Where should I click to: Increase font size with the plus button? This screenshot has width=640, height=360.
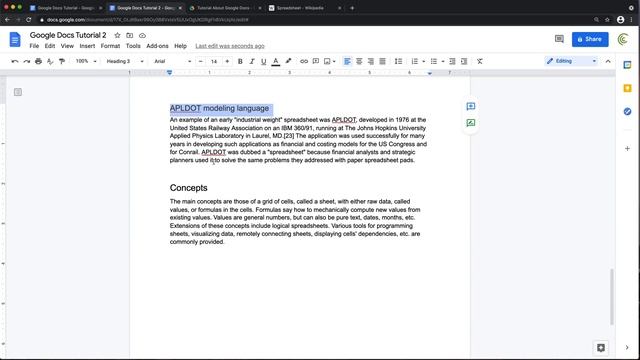click(227, 61)
